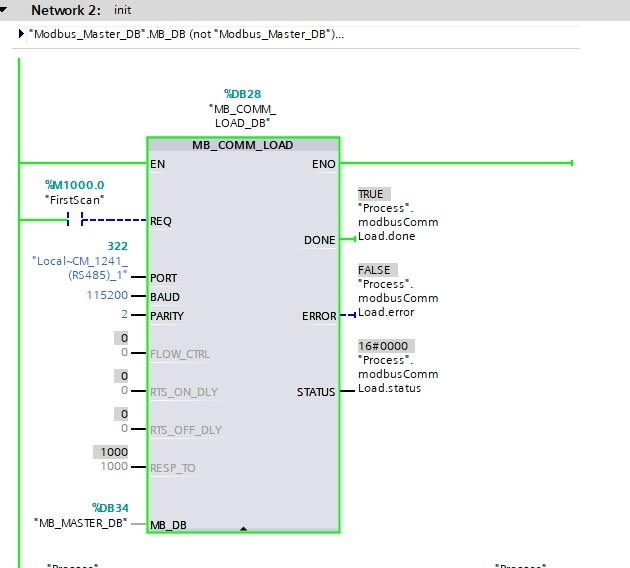Click the STATUS output pin label
The height and width of the screenshot is (568, 630).
[x=316, y=392]
